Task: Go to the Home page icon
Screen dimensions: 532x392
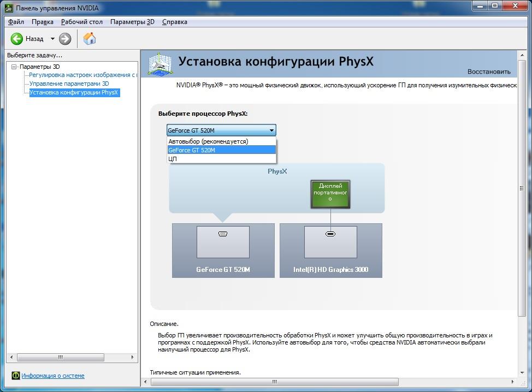Action: point(90,39)
